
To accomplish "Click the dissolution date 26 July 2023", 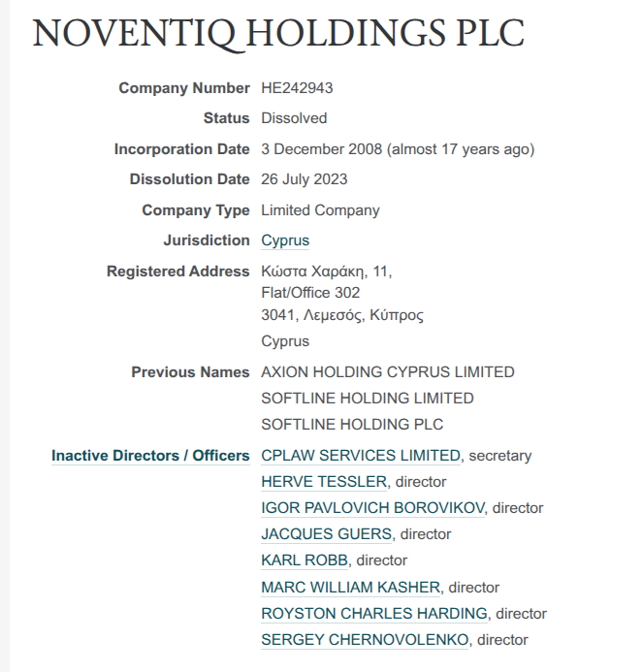I will 304,179.
